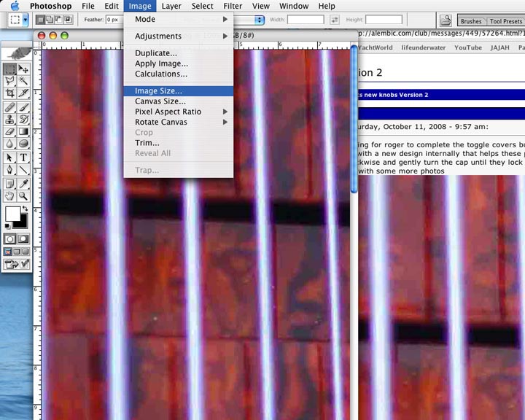Activate the Zoom magnifier tool
This screenshot has height=420, width=525.
tap(24, 195)
